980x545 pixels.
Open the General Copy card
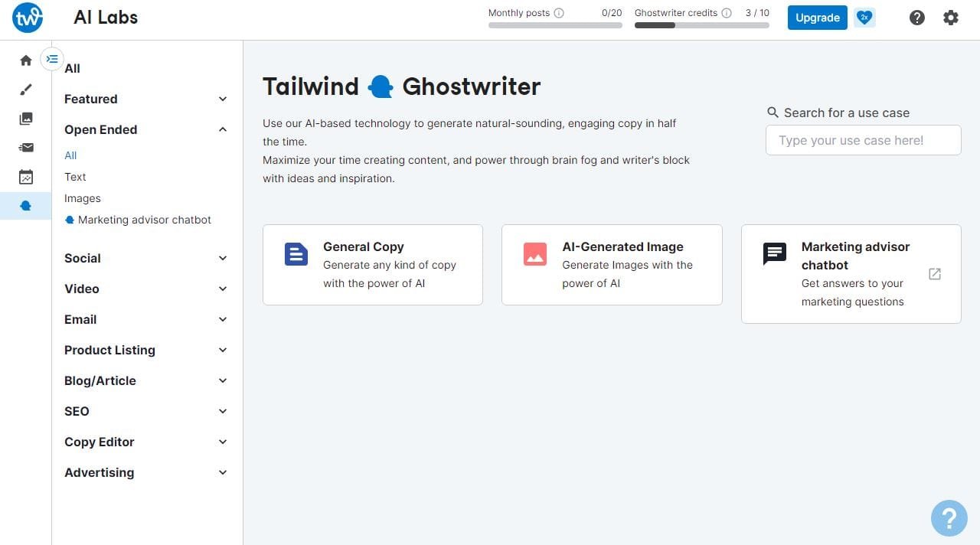(x=373, y=265)
